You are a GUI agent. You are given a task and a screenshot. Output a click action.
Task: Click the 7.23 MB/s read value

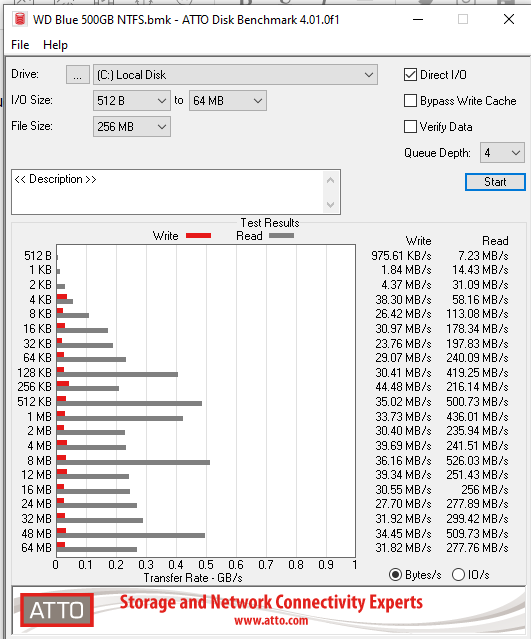(483, 256)
